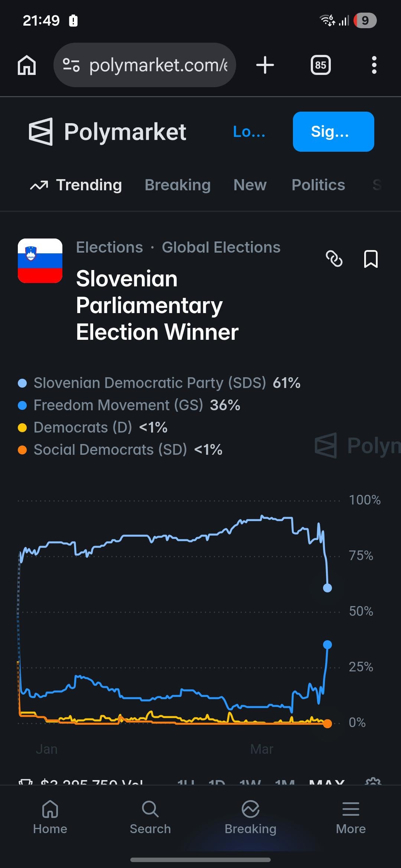Bookmark the Slovenian election market

click(x=371, y=259)
